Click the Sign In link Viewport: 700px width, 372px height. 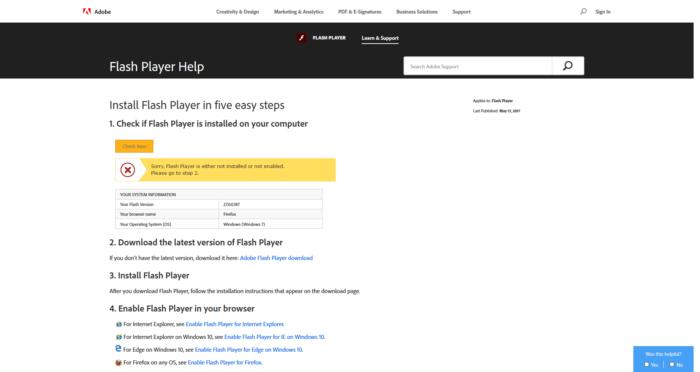[x=603, y=12]
